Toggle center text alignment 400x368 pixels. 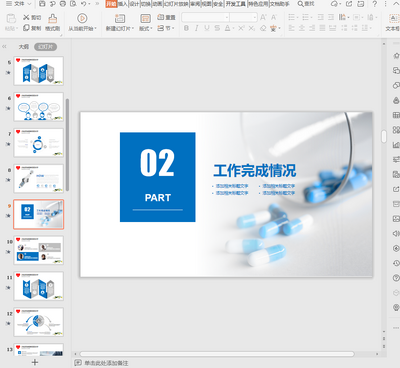pos(302,28)
